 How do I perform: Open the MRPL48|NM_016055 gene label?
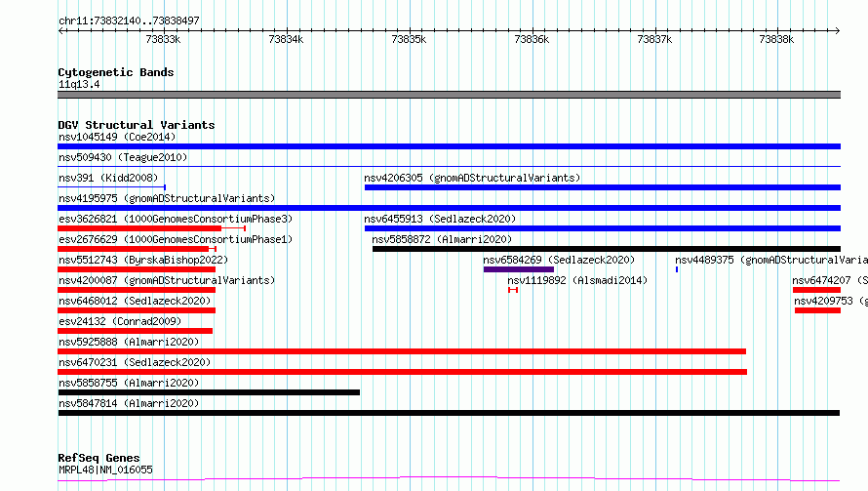pyautogui.click(x=105, y=470)
